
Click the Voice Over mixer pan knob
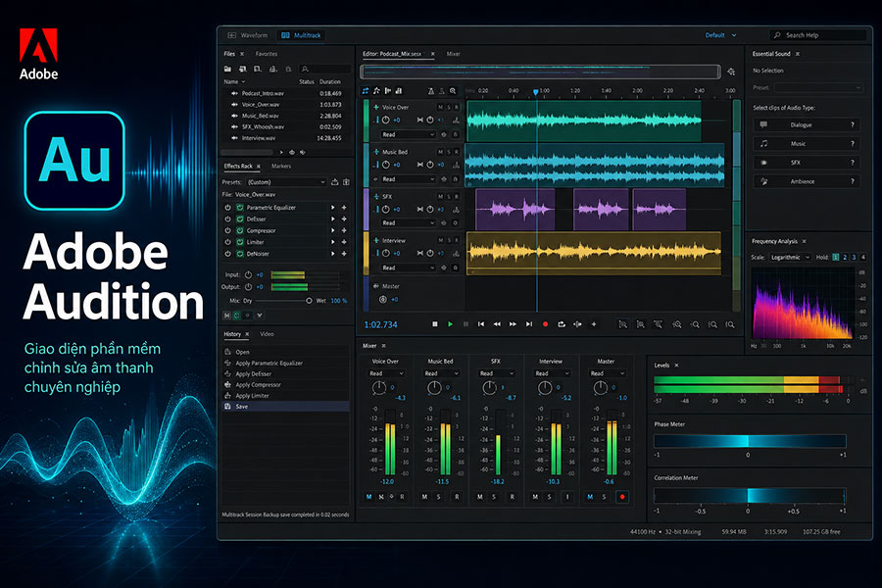pyautogui.click(x=379, y=387)
